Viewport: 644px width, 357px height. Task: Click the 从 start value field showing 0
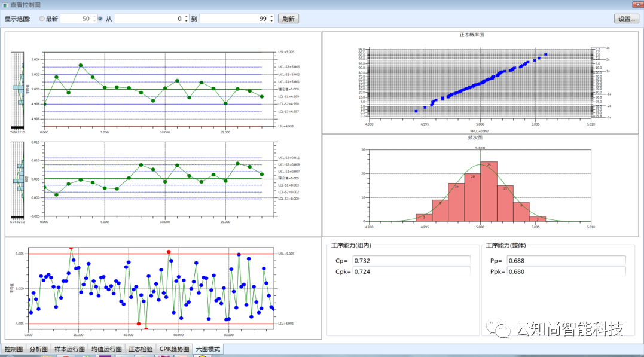(148, 19)
